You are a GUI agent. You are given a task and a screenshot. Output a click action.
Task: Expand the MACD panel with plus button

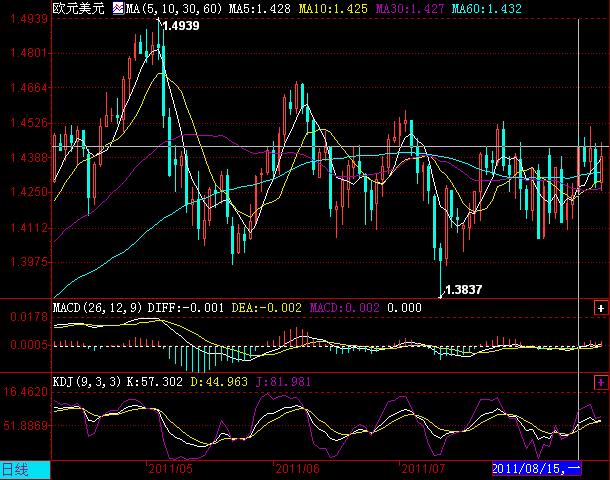[601, 308]
